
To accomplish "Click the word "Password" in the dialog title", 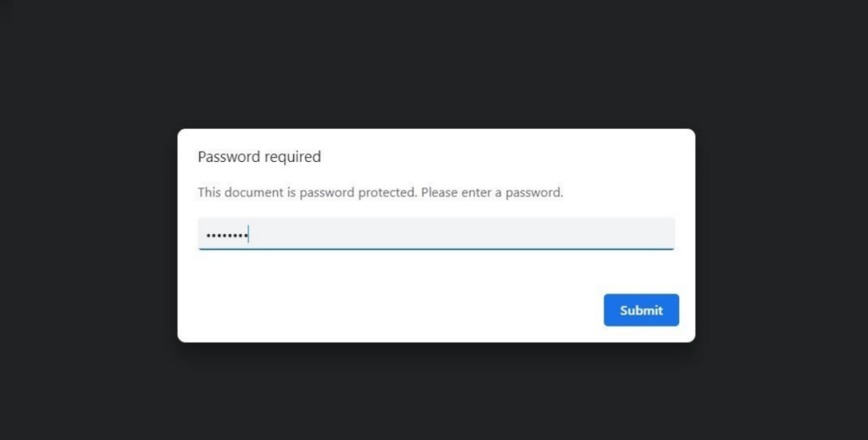I will click(x=229, y=157).
